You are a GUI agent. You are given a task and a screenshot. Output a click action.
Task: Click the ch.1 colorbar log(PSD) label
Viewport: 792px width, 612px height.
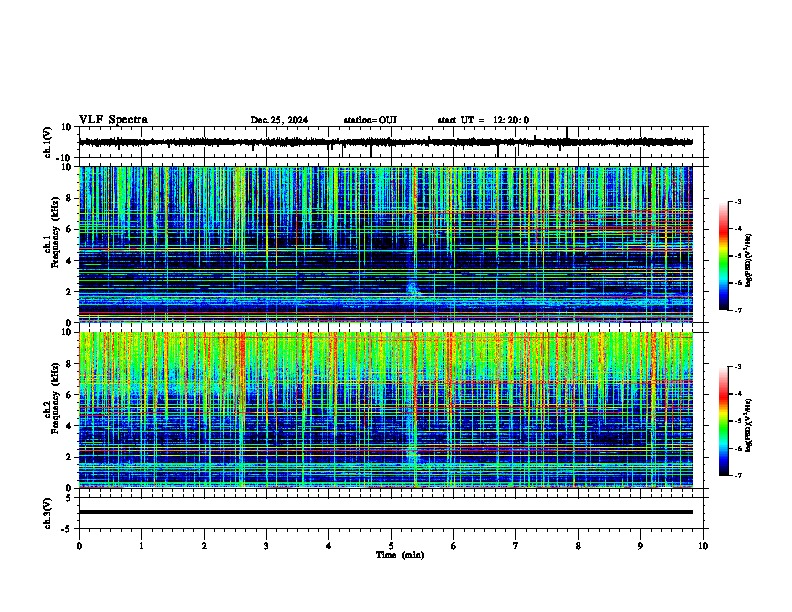(749, 261)
